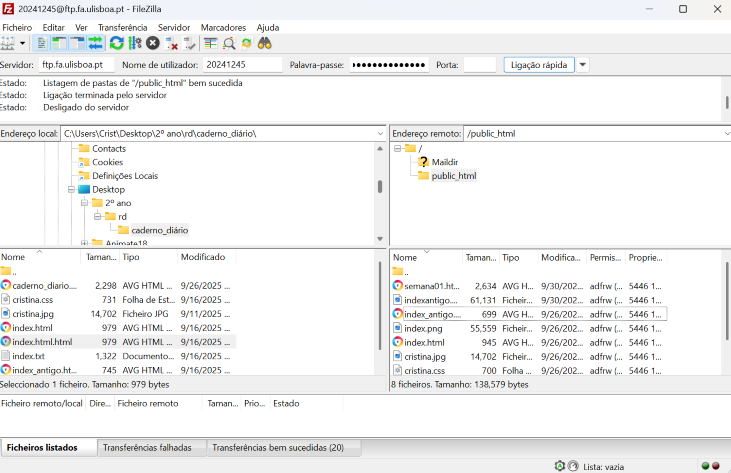The image size is (731, 473).
Task: Click the Process transfer queue icon
Action: [135, 43]
